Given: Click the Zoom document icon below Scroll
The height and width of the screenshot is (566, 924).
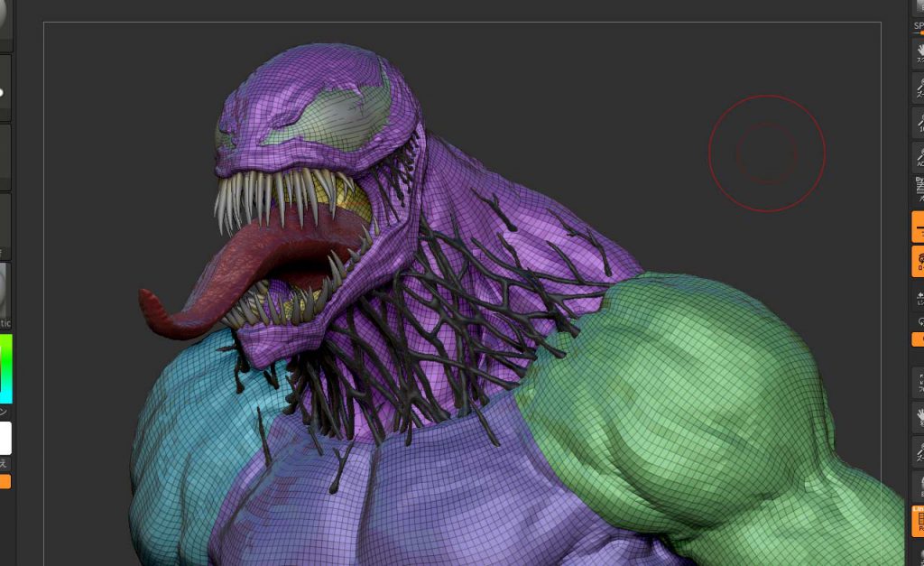Looking at the screenshot, I should (x=918, y=88).
